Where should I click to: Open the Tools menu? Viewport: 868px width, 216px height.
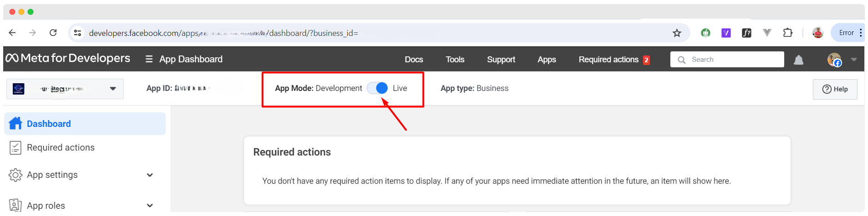click(x=455, y=60)
